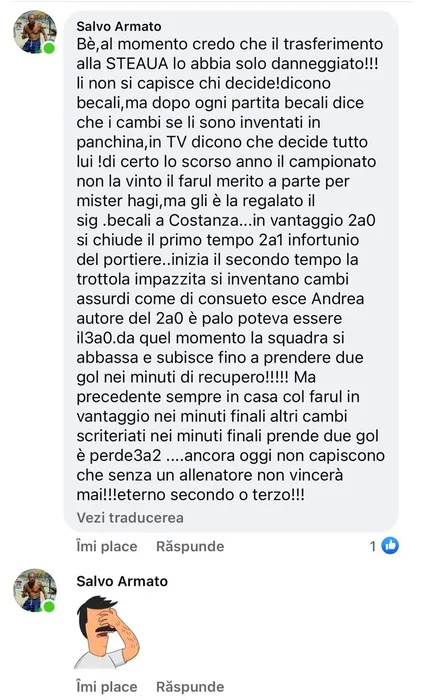This screenshot has width=425, height=700.
Task: Click the green status dot on second avatar
Action: pos(50,606)
